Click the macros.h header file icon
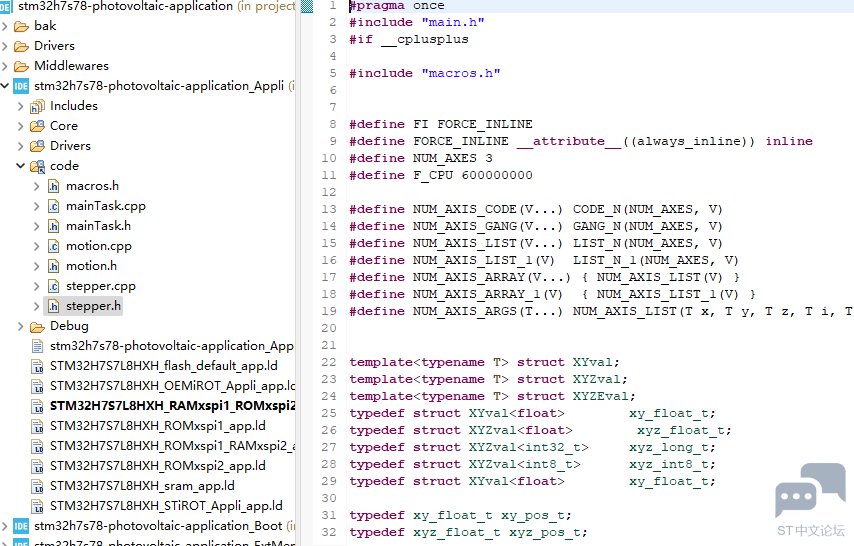This screenshot has width=854, height=546. (53, 186)
